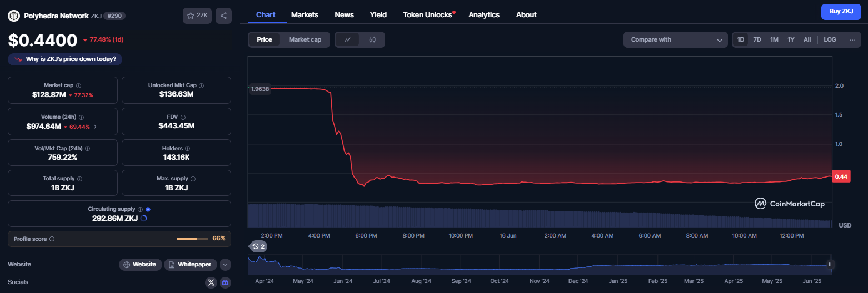Select 7D time range
The height and width of the screenshot is (293, 868).
tap(757, 39)
